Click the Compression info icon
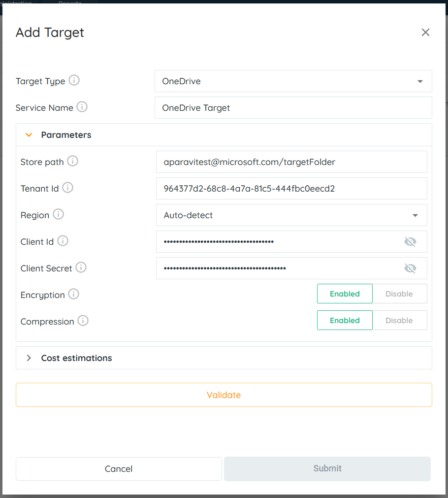Image resolution: width=448 pixels, height=498 pixels. click(x=83, y=321)
